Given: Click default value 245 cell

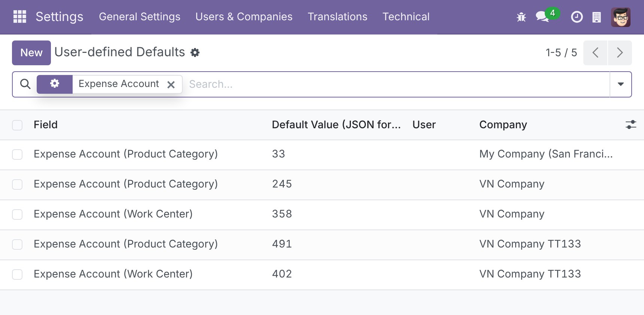Looking at the screenshot, I should [282, 184].
